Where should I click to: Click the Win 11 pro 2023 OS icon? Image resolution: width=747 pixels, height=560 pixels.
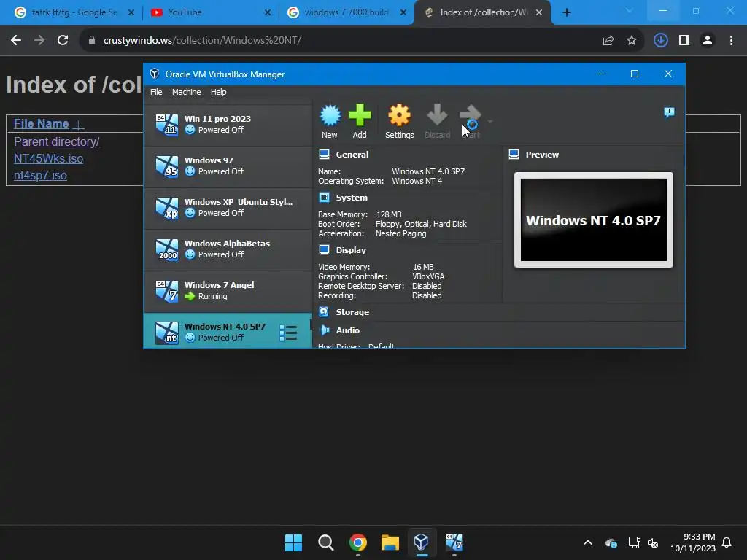point(167,125)
